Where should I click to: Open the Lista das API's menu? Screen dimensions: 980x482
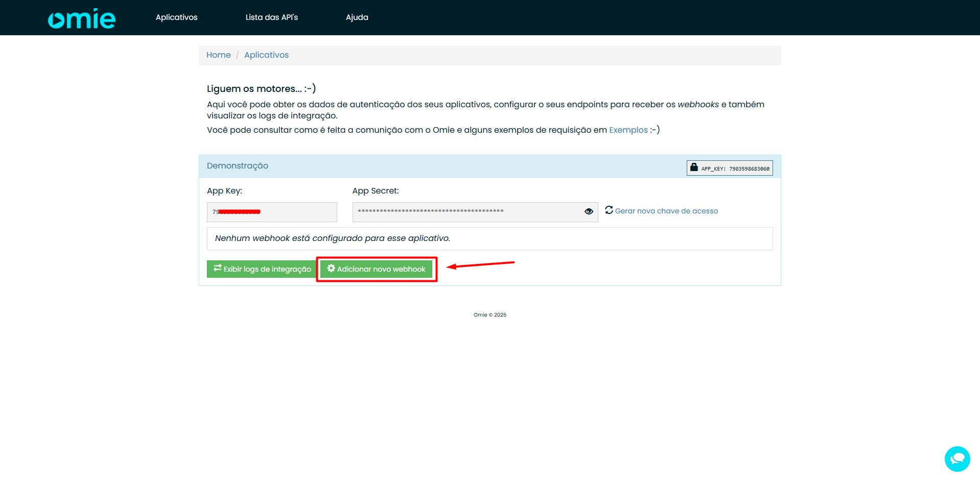pyautogui.click(x=271, y=17)
